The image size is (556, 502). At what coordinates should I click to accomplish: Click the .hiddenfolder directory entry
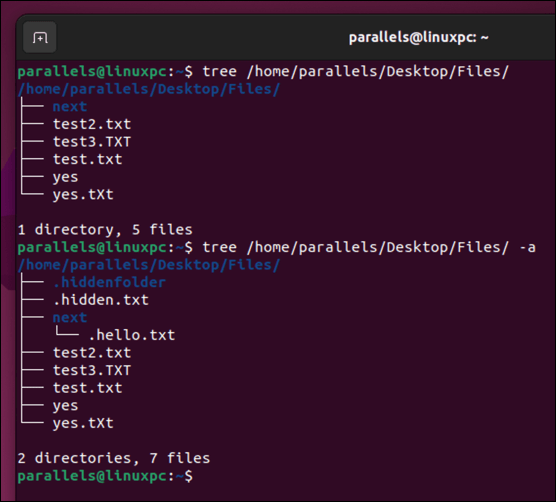point(109,283)
